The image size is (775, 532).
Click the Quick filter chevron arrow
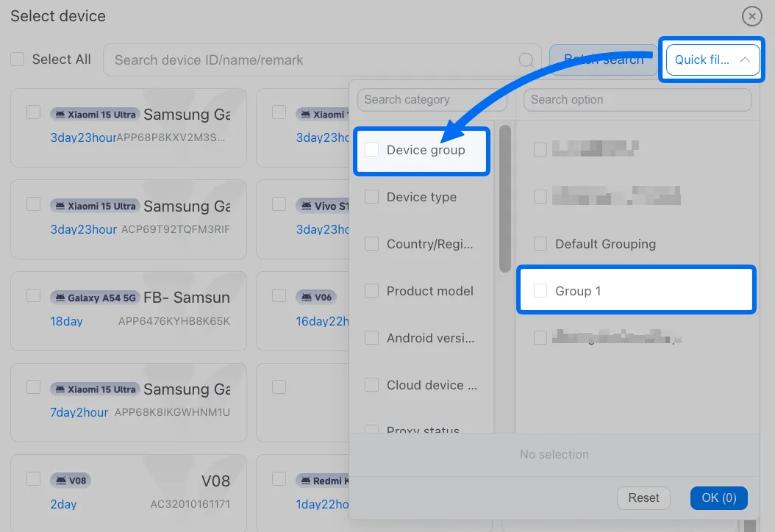click(745, 60)
